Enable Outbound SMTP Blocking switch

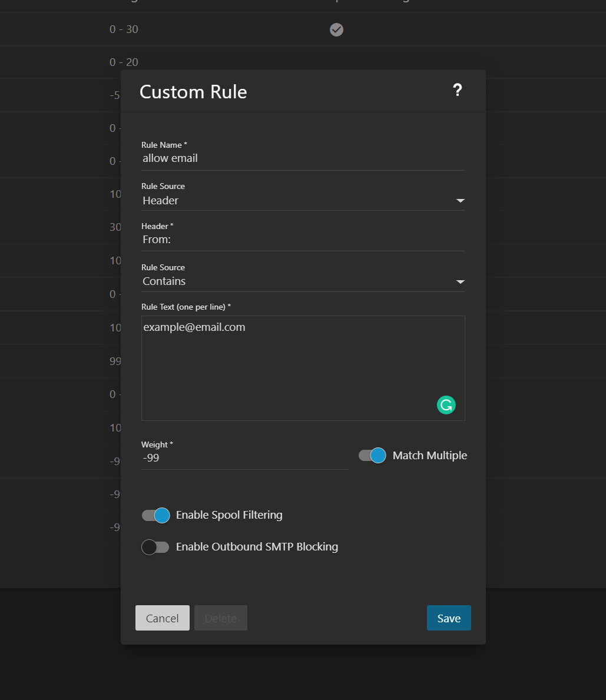pyautogui.click(x=155, y=548)
